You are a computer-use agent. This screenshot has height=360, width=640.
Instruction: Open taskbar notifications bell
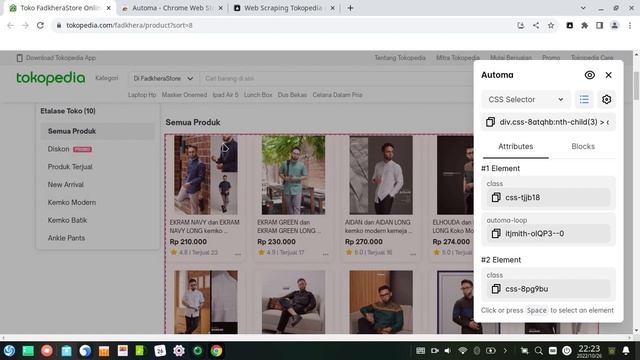(x=626, y=351)
